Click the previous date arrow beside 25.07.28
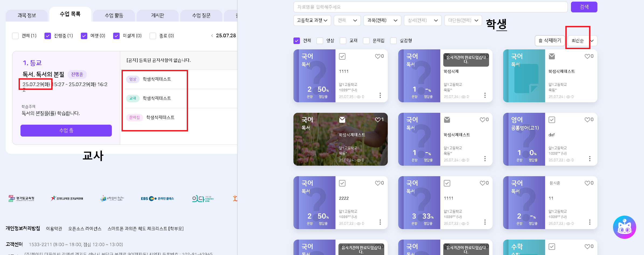The image size is (644, 255). 212,36
